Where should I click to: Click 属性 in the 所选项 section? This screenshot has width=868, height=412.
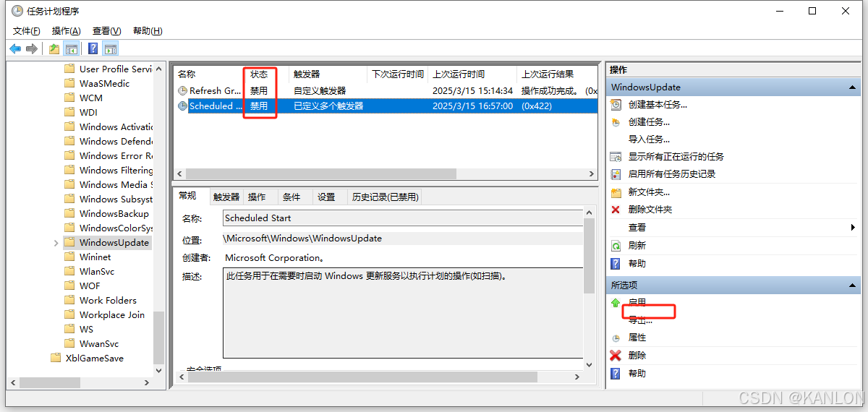pos(637,338)
